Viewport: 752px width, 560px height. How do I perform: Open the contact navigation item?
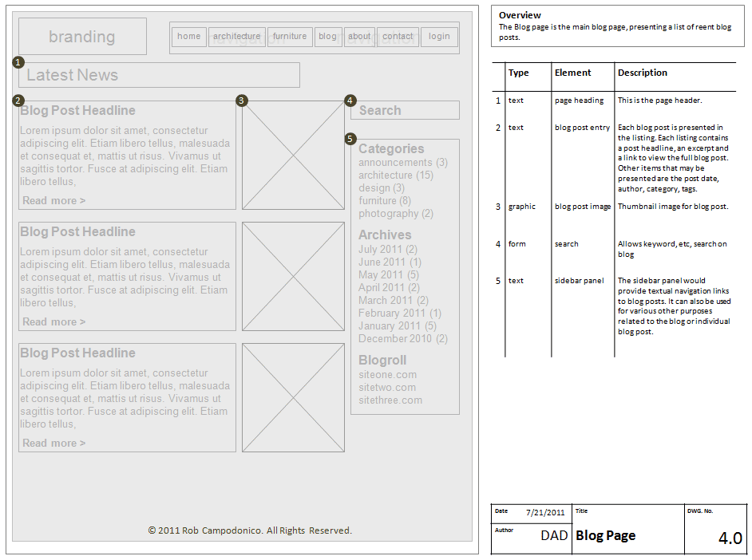click(398, 37)
